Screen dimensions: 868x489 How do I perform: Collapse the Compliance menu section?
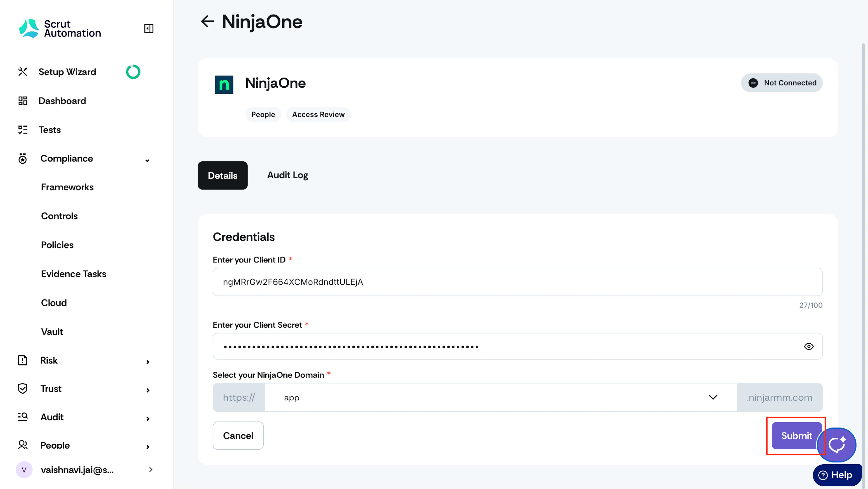[x=147, y=161]
